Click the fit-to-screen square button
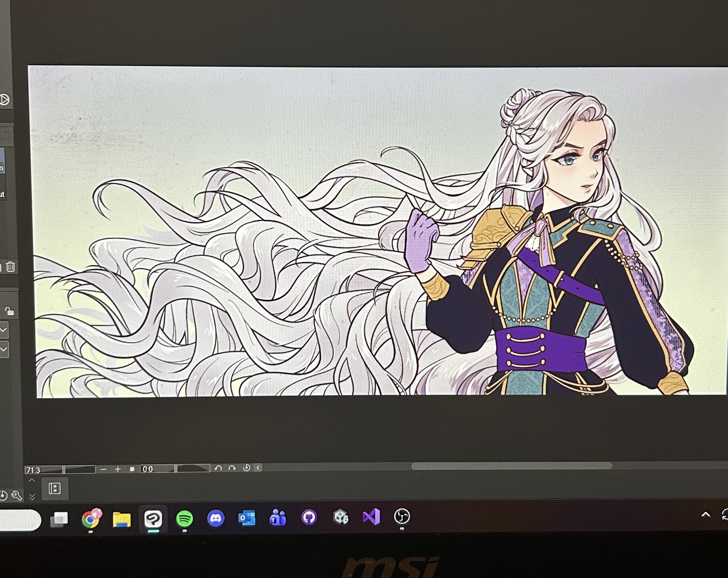The width and height of the screenshot is (728, 578). point(132,469)
